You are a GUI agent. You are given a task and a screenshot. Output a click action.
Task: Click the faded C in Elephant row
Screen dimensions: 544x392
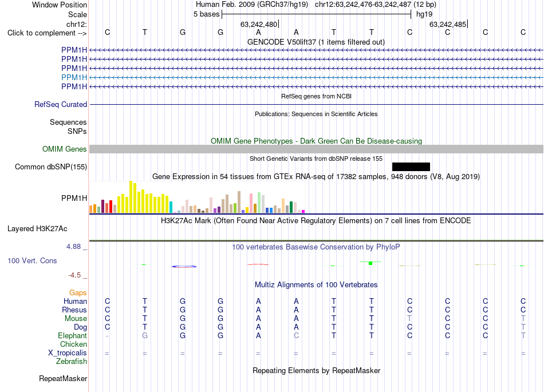296,335
